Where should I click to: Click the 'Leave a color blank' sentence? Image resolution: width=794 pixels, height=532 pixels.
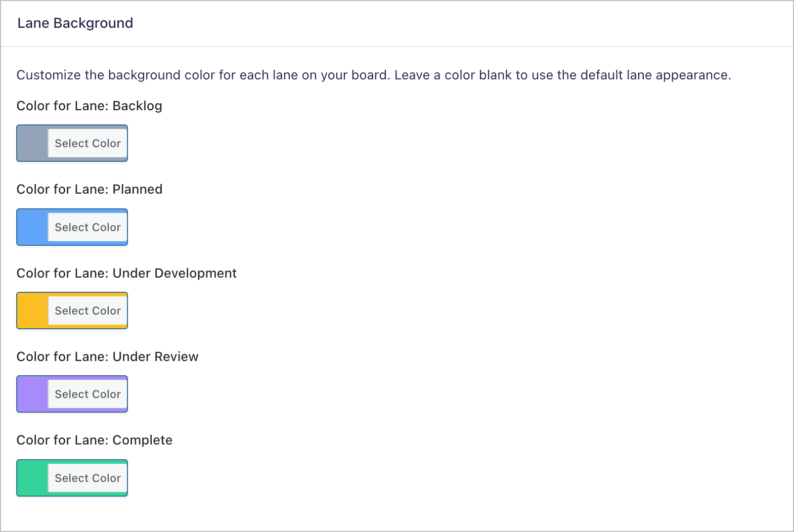point(562,75)
